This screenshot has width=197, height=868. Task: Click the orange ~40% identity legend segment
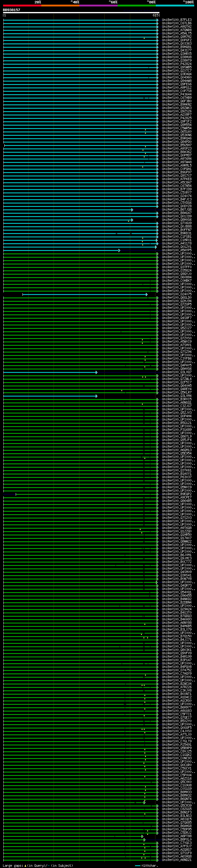point(60,6)
